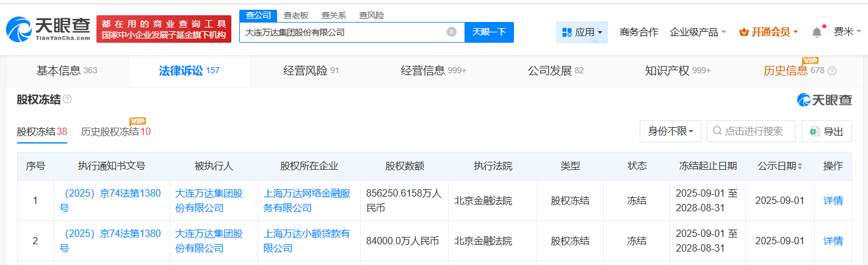This screenshot has width=868, height=265.
Task: Click the 天眼一下 search button
Action: pyautogui.click(x=489, y=32)
